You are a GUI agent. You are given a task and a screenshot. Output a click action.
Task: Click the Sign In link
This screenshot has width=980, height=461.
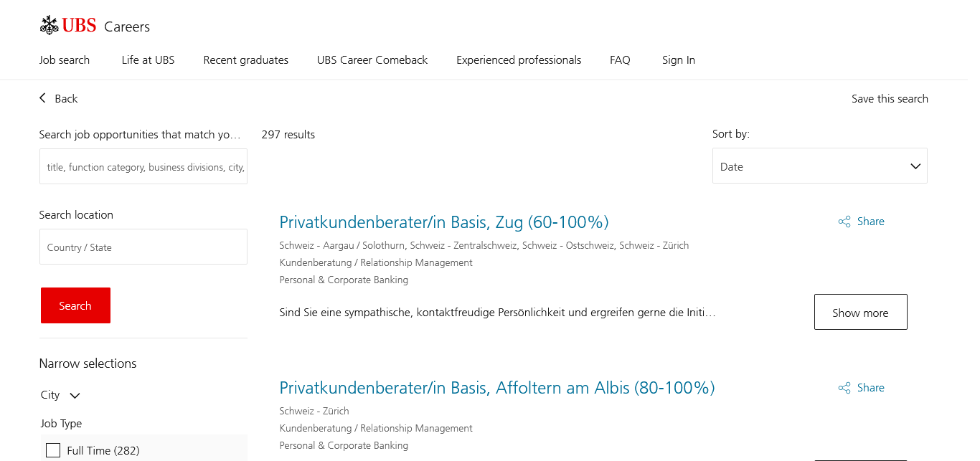coord(678,60)
